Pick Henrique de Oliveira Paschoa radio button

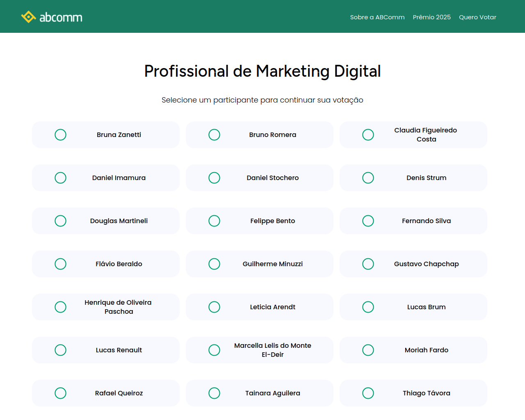pos(60,307)
